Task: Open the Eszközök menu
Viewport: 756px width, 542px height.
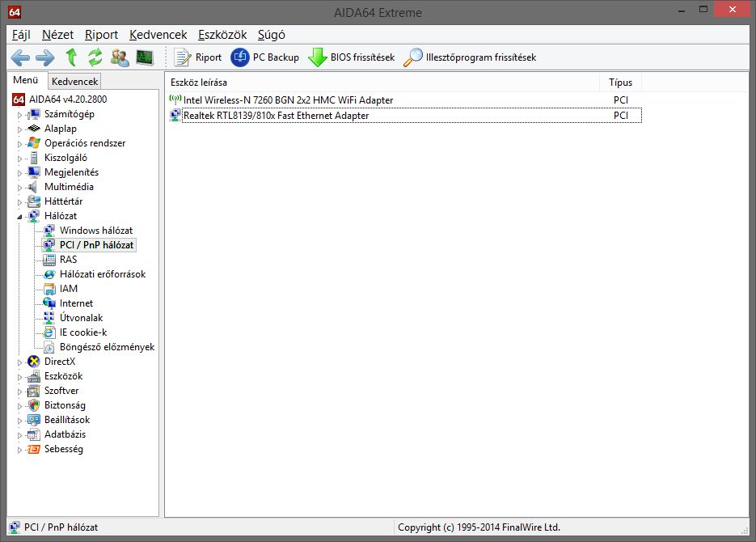Action: (222, 35)
